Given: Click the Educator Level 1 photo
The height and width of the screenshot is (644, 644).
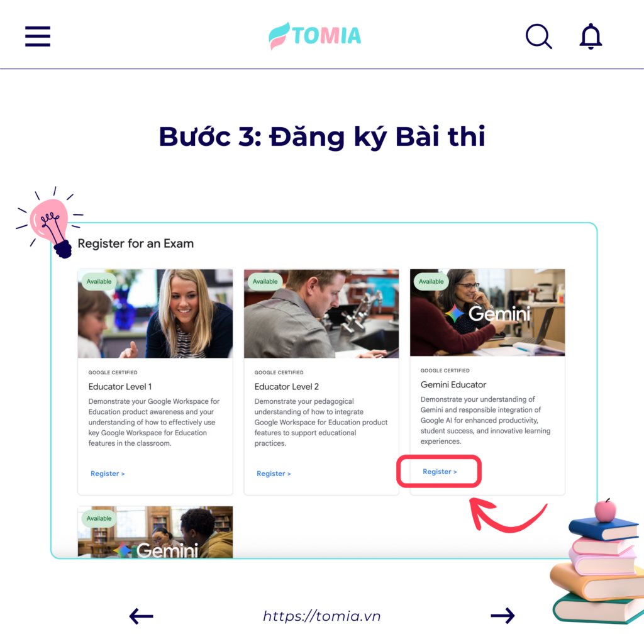Looking at the screenshot, I should coord(155,313).
